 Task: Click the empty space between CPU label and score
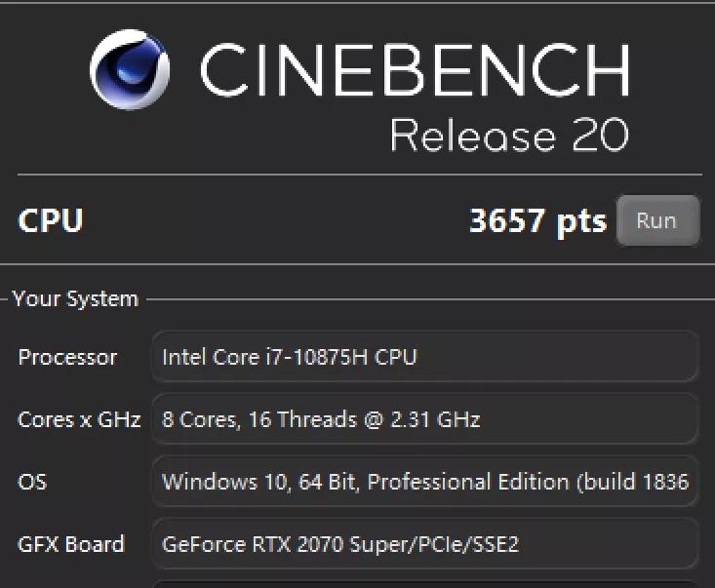pyautogui.click(x=273, y=220)
